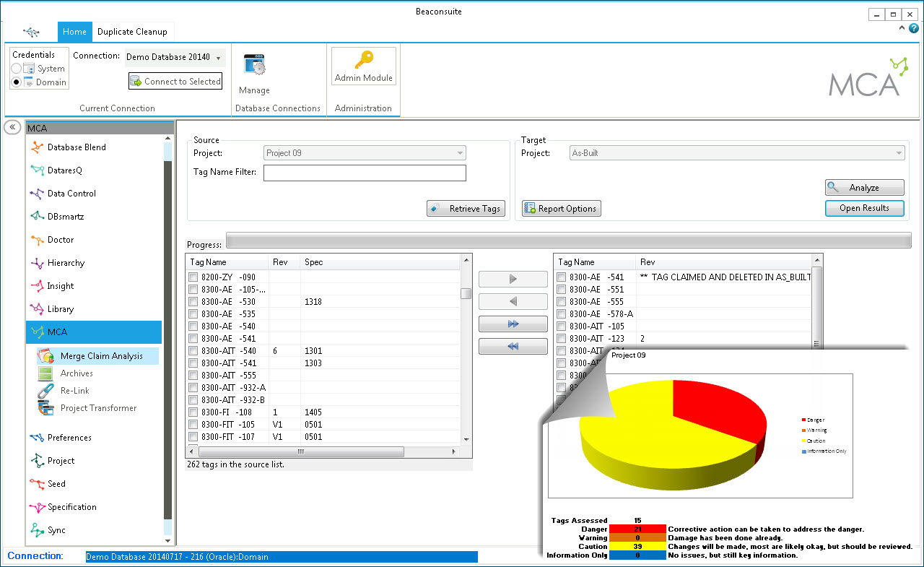Open the Preferences module icon
Viewport: 924px width, 567px height.
pos(38,438)
